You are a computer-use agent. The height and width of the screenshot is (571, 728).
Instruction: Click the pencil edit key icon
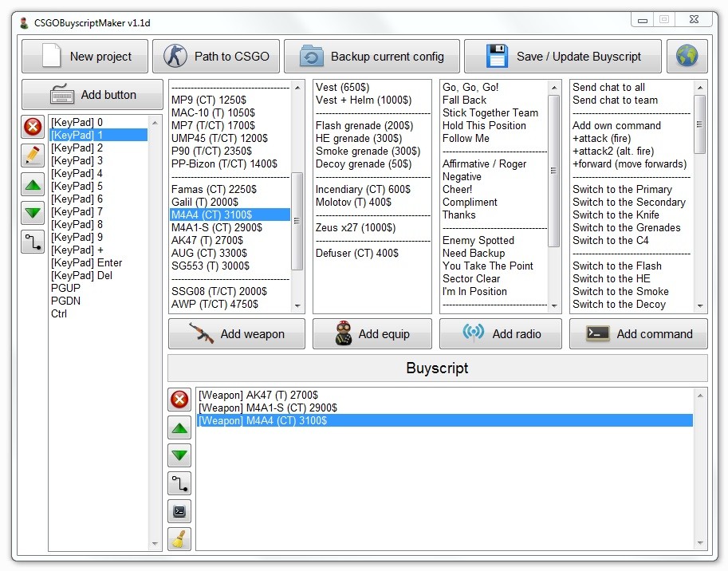33,156
